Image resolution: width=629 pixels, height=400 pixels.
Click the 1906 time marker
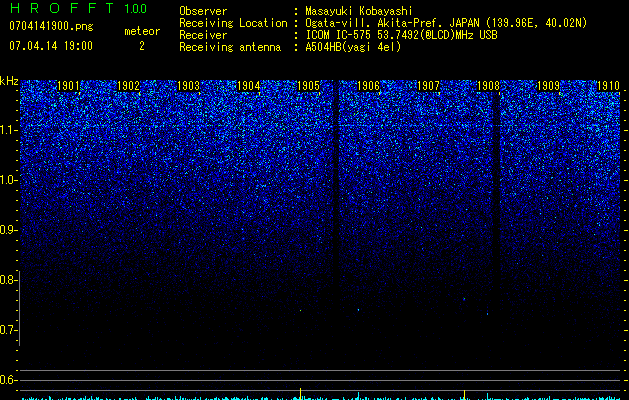(x=368, y=86)
